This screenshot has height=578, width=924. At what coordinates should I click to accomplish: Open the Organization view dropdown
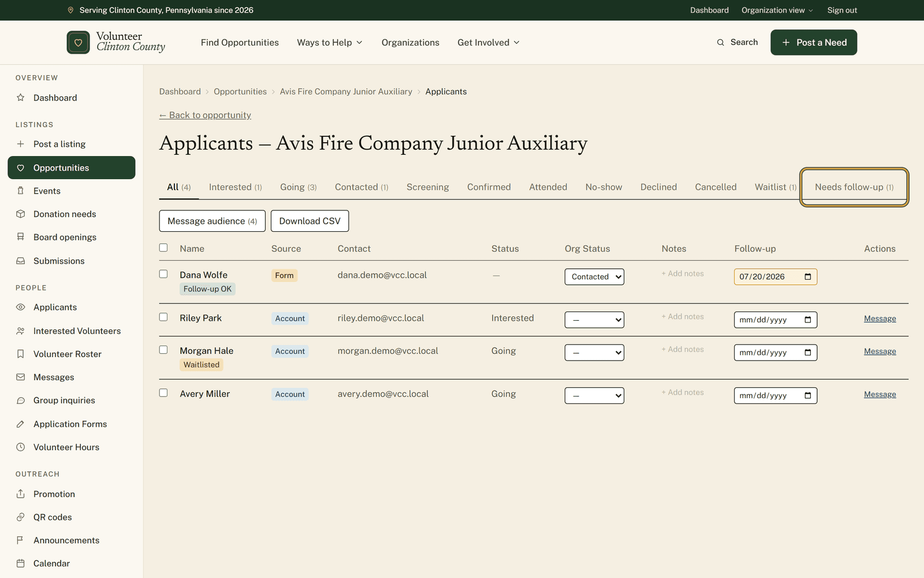point(777,10)
